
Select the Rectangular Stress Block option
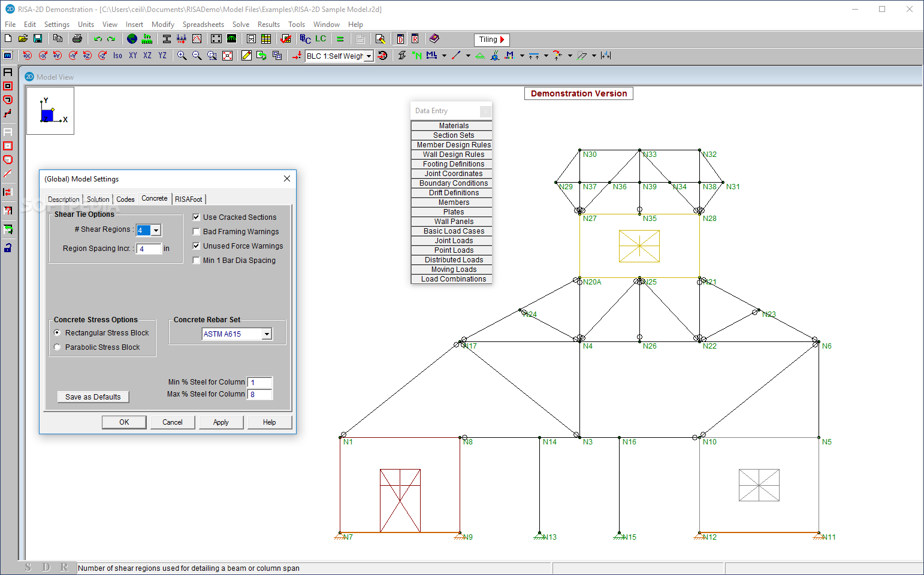coord(58,332)
